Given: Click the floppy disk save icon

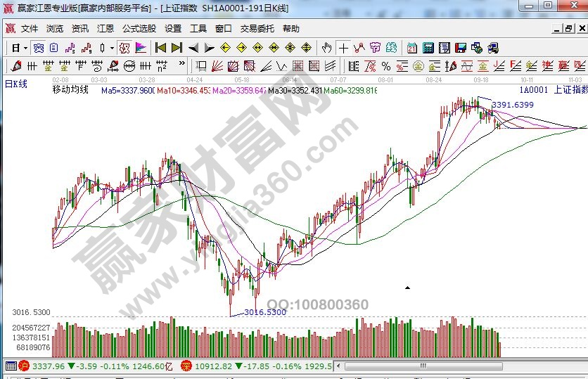Looking at the screenshot, I should click(x=459, y=48).
